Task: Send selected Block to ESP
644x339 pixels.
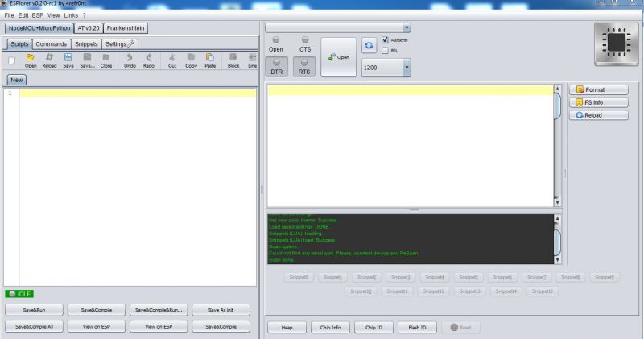Action: [233, 60]
